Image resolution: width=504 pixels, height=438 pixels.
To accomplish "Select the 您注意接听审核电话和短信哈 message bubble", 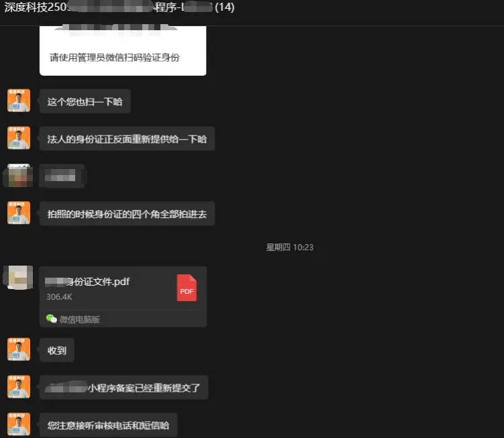I will coord(108,425).
